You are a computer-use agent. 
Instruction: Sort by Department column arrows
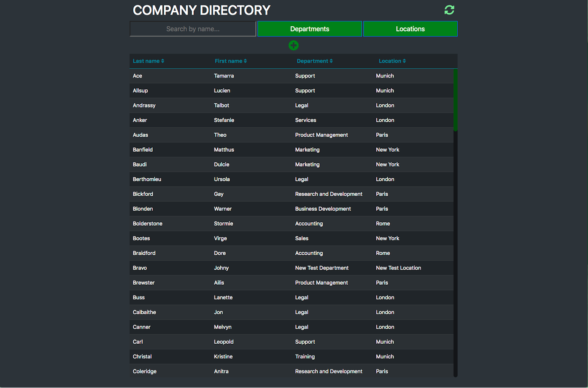[331, 61]
